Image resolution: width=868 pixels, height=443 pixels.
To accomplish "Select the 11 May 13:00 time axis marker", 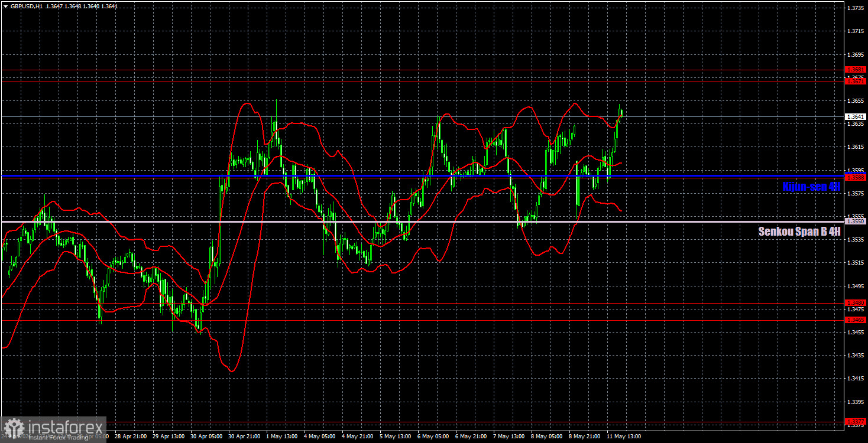I will click(x=624, y=437).
